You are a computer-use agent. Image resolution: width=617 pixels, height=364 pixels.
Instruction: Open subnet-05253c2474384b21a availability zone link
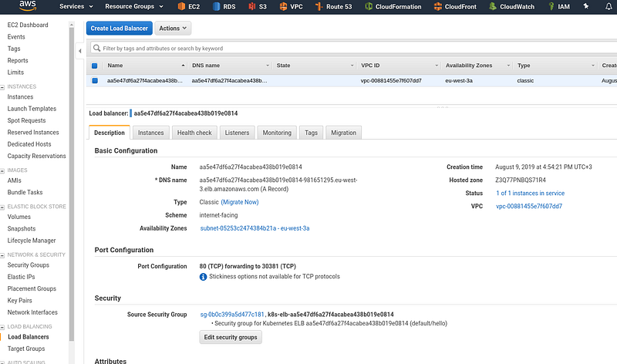255,228
